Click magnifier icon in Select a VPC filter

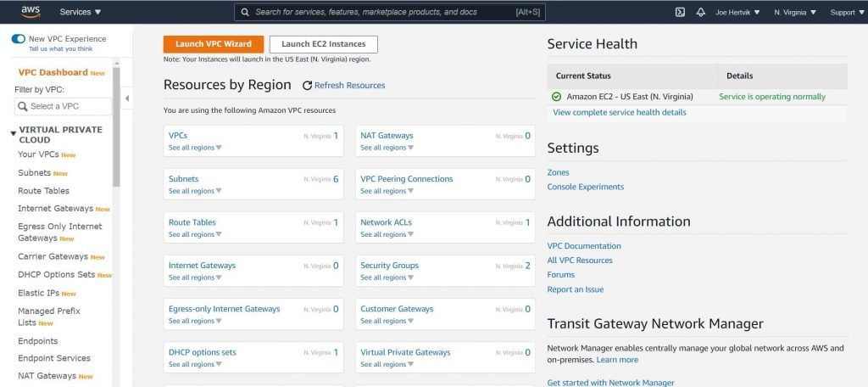pyautogui.click(x=23, y=106)
